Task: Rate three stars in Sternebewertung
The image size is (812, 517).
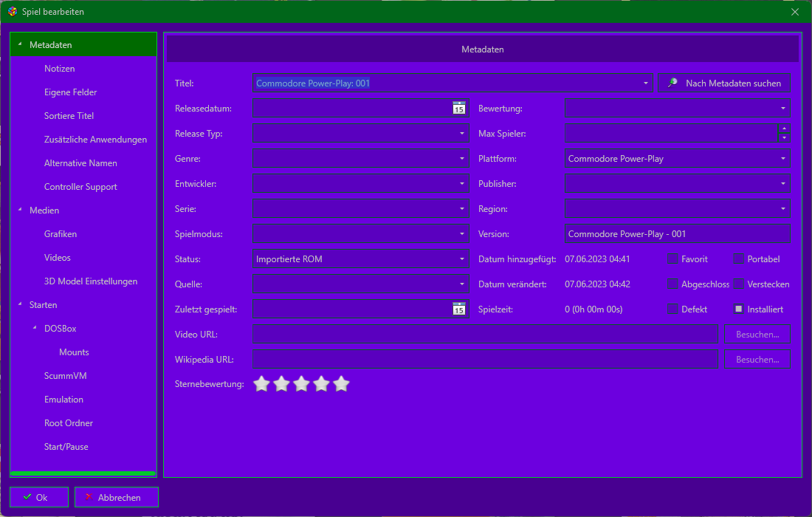Action: coord(301,384)
